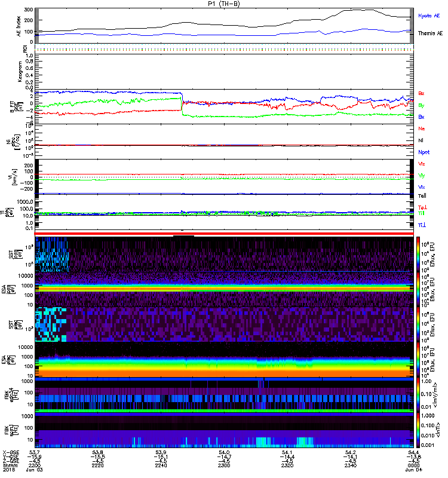The height and width of the screenshot is (478, 448).
Task: Click the "2220" time tick label
Action: [x=97, y=465]
